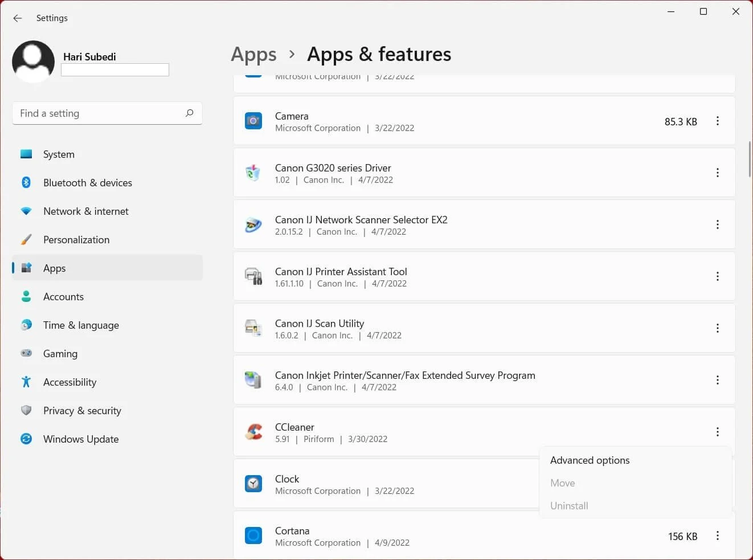Select the CCleaner app icon
The image size is (753, 560).
coord(253,432)
